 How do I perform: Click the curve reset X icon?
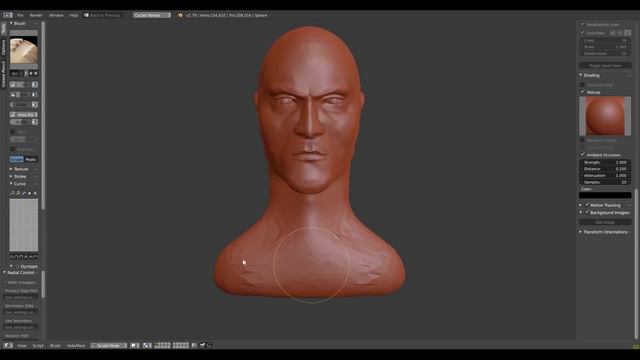(x=35, y=193)
